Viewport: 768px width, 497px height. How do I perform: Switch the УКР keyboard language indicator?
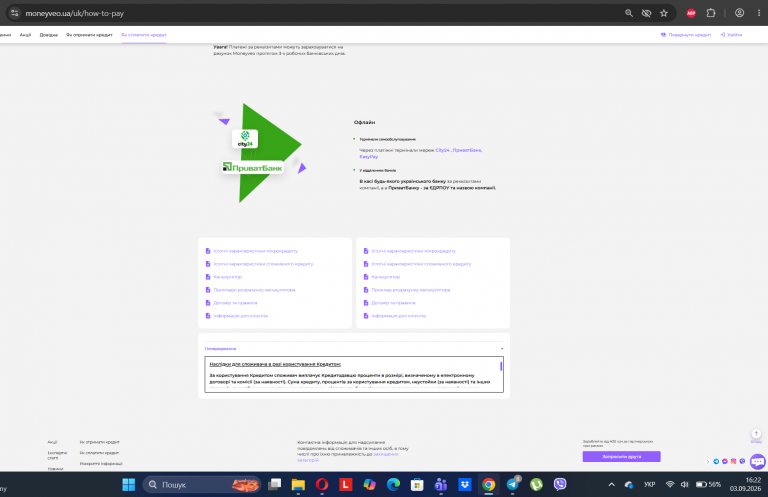point(649,485)
